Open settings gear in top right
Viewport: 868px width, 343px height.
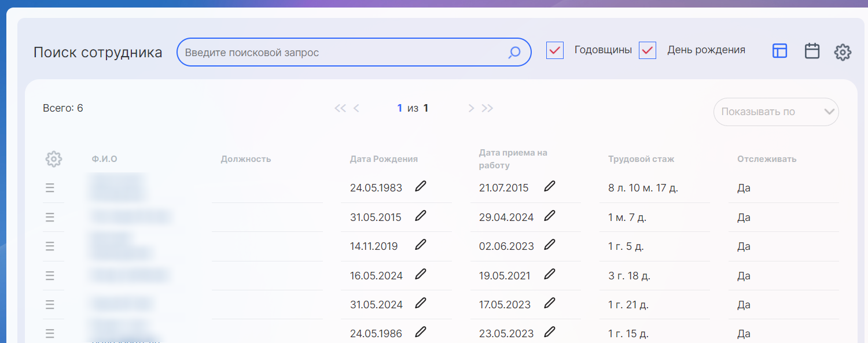point(842,52)
